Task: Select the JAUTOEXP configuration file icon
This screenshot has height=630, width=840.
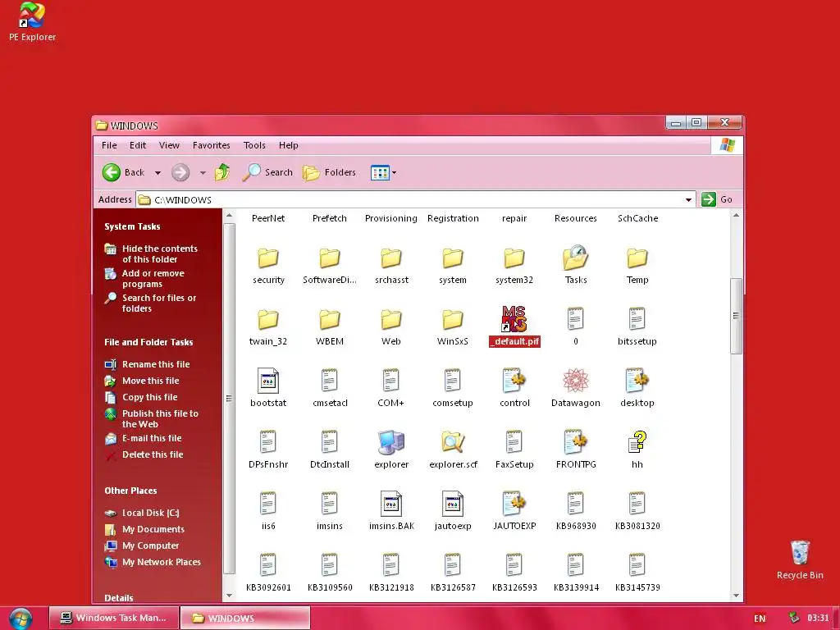Action: [514, 504]
